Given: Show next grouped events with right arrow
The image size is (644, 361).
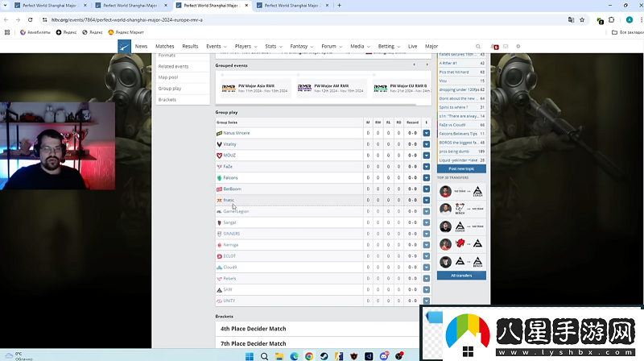Looking at the screenshot, I should tap(427, 64).
